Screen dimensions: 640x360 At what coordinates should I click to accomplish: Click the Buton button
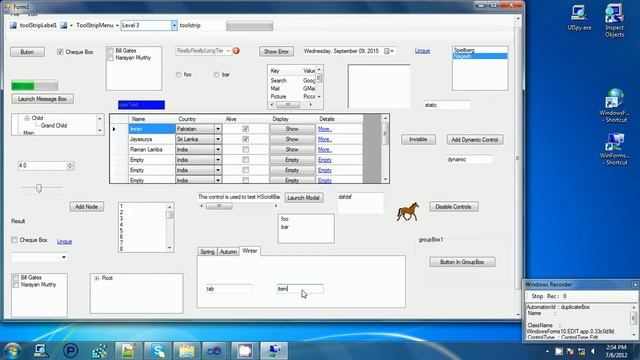point(27,52)
